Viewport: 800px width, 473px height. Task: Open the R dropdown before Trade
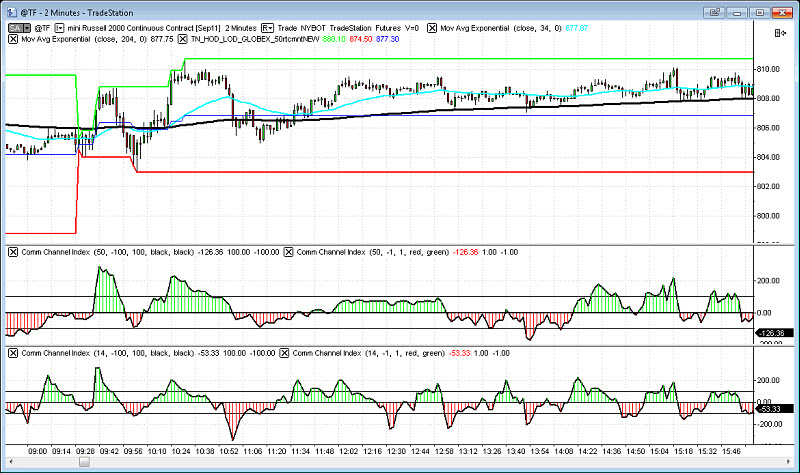pyautogui.click(x=267, y=28)
